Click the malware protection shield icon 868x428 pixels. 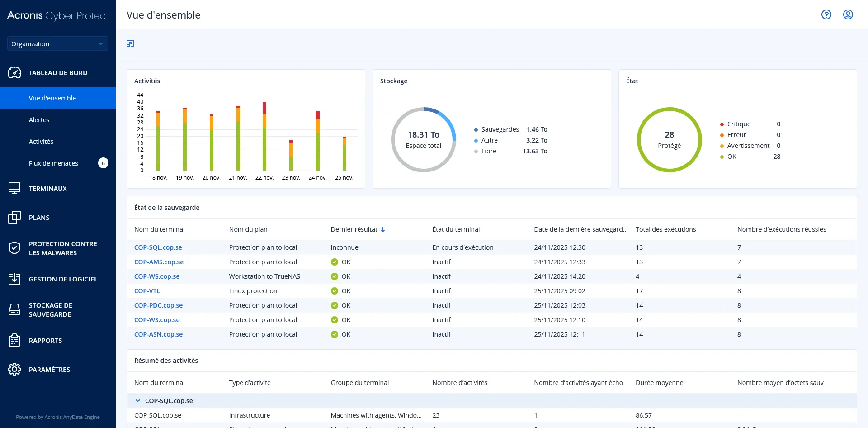pyautogui.click(x=14, y=248)
